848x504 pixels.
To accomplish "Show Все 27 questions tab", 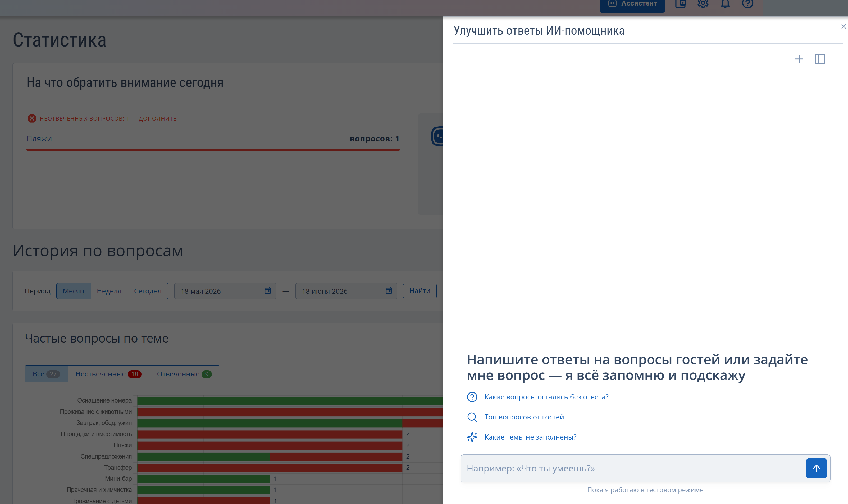I will click(x=46, y=374).
